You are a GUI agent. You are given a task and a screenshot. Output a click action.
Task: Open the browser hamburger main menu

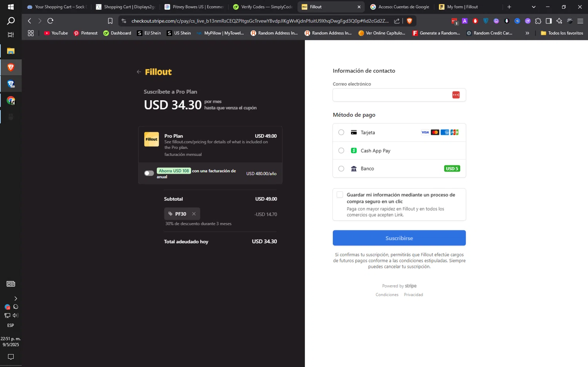[580, 21]
